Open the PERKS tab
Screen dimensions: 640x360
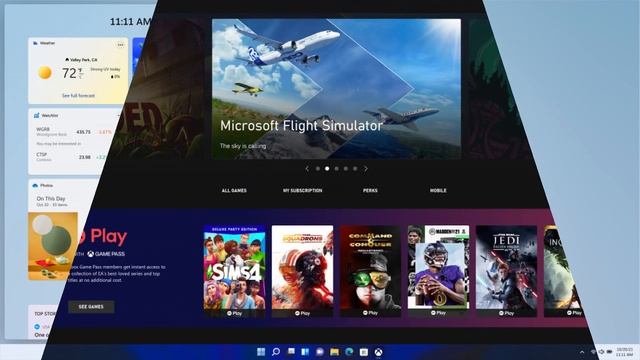370,191
